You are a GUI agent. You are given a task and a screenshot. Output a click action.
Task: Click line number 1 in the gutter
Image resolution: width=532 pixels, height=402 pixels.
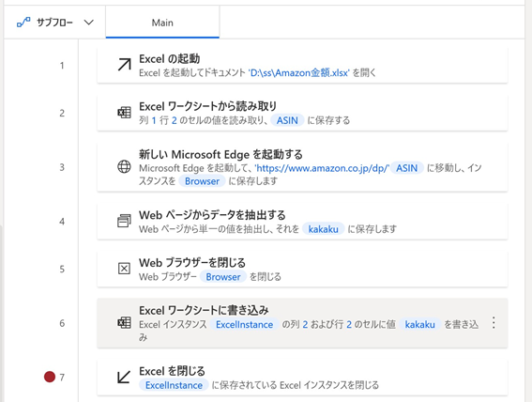click(x=62, y=65)
